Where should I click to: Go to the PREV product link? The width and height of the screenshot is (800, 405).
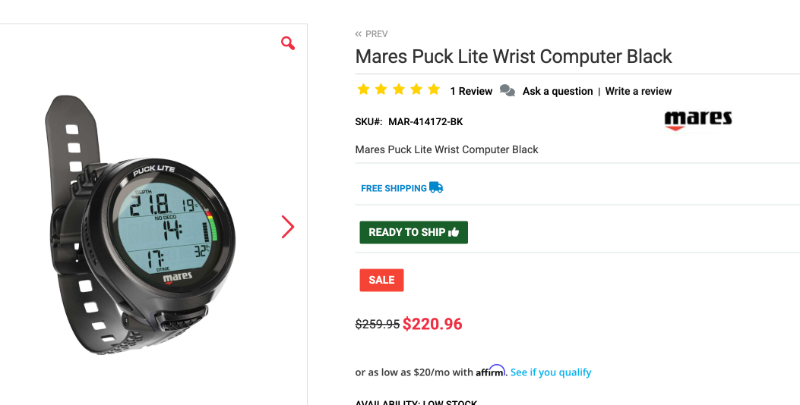tap(372, 34)
